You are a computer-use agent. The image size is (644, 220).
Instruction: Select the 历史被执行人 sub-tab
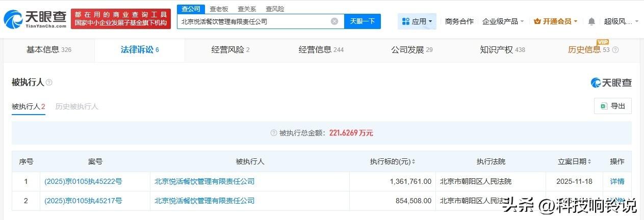[76, 106]
